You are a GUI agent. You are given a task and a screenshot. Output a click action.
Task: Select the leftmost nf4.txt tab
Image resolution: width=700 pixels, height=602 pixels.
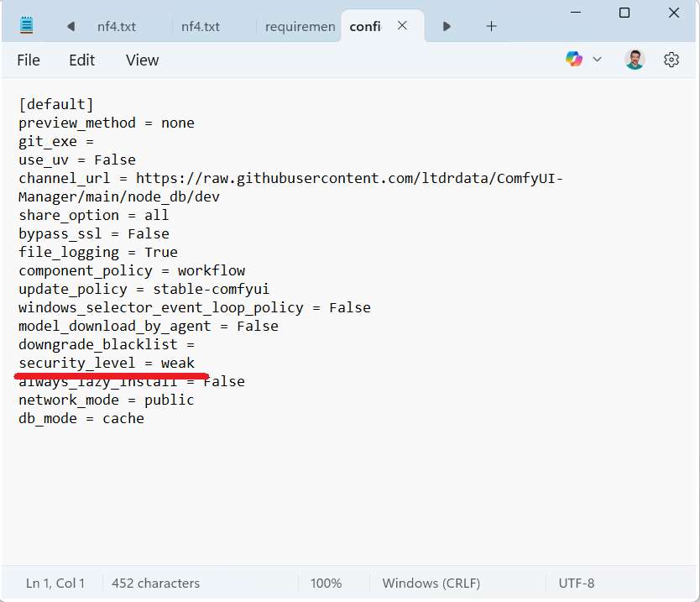(x=116, y=27)
